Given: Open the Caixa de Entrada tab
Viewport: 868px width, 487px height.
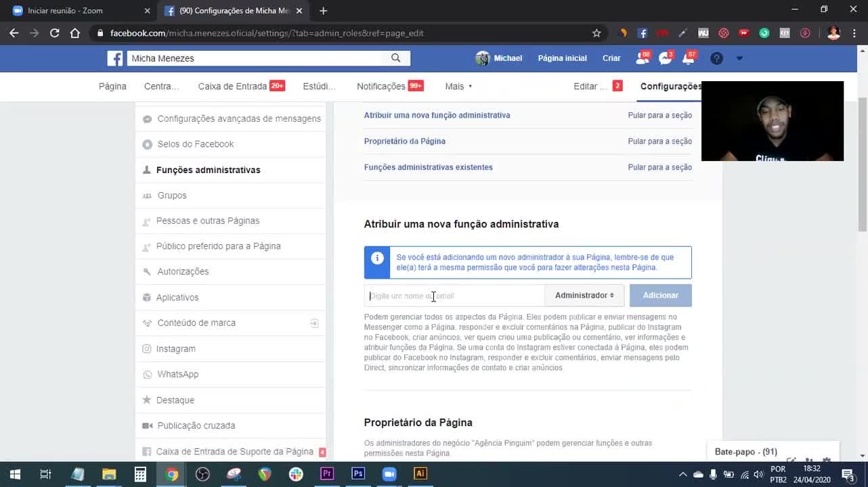Looking at the screenshot, I should point(241,87).
